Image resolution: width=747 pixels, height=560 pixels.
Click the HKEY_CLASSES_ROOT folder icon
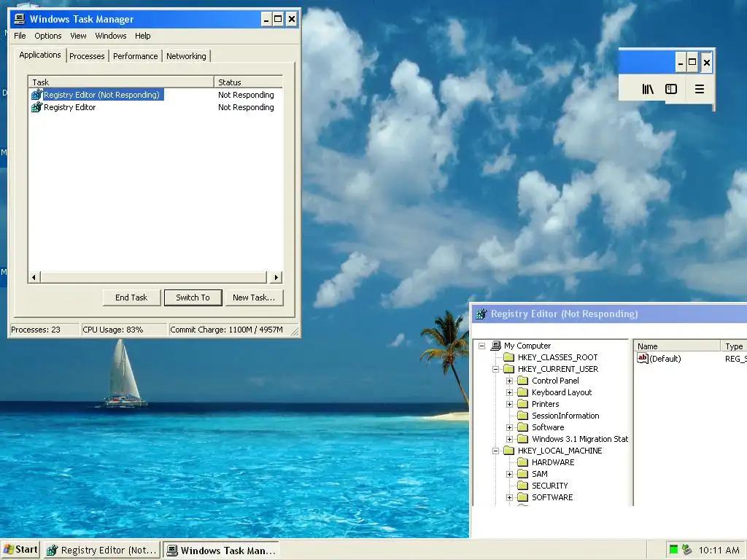pos(509,357)
